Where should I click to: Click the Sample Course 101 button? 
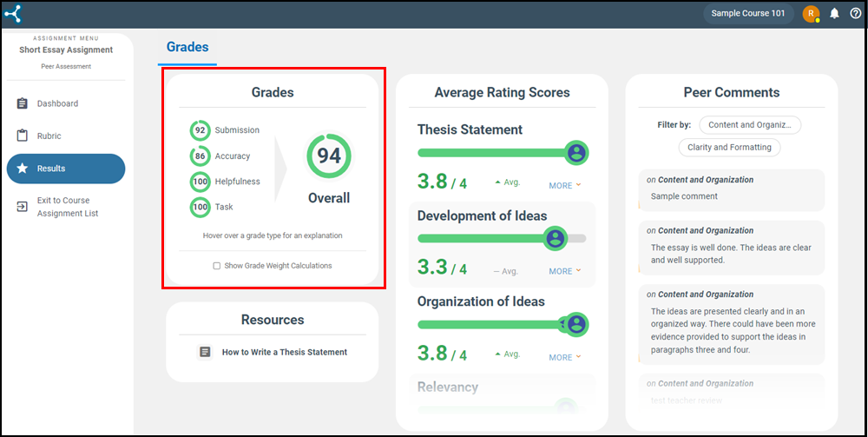tap(747, 13)
